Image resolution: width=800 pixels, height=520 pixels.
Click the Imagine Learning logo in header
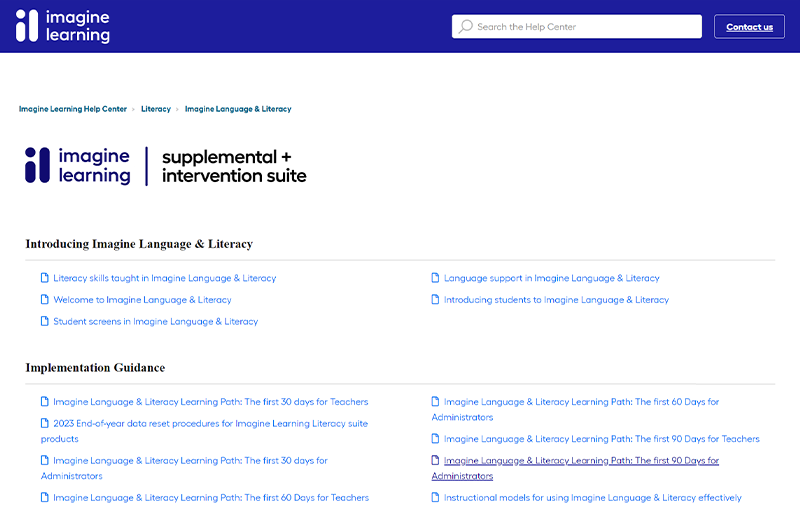(x=63, y=26)
